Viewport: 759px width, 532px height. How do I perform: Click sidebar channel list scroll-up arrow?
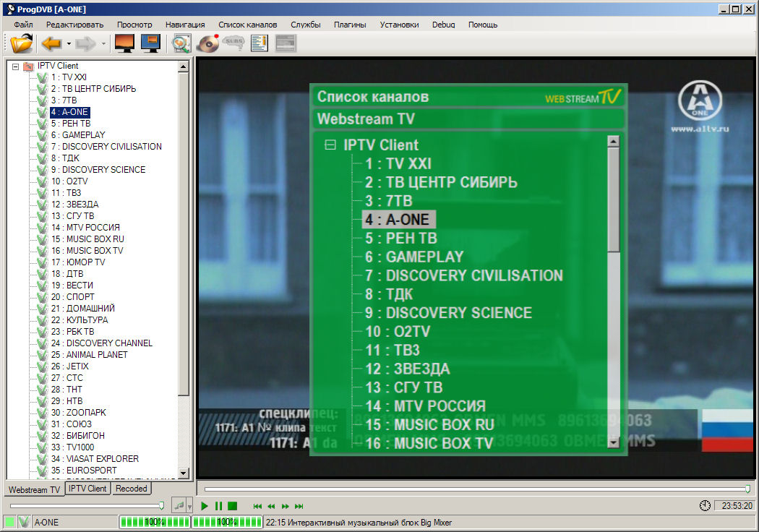click(184, 66)
